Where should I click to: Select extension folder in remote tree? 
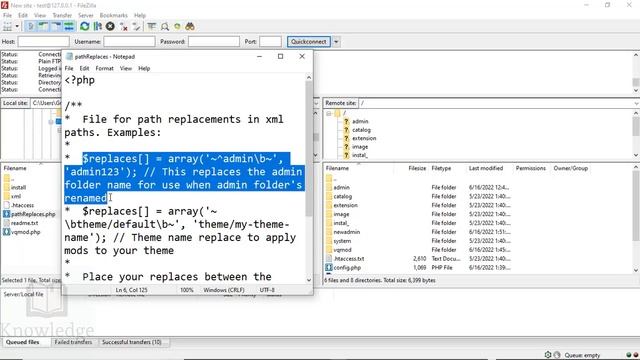364,138
